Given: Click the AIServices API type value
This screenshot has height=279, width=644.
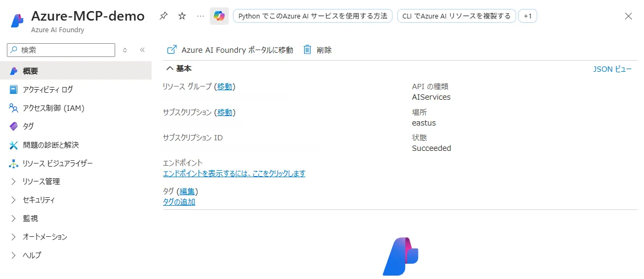Looking at the screenshot, I should [431, 97].
